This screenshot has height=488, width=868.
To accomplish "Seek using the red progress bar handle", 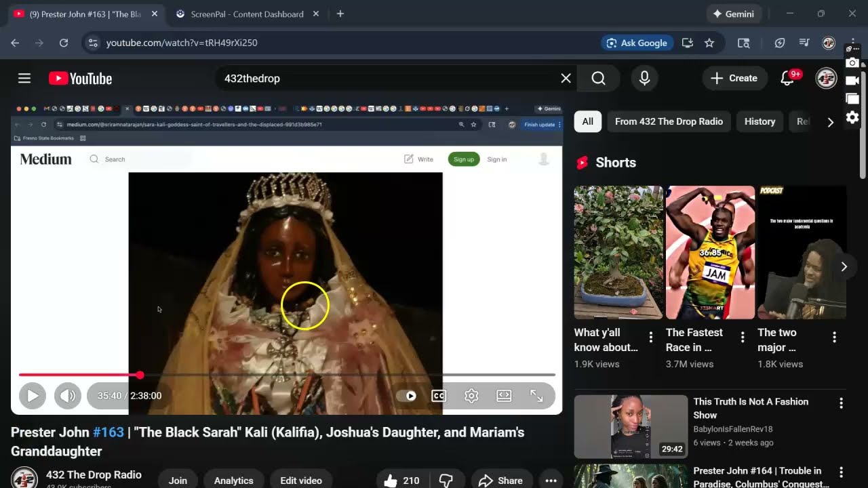I will click(140, 375).
